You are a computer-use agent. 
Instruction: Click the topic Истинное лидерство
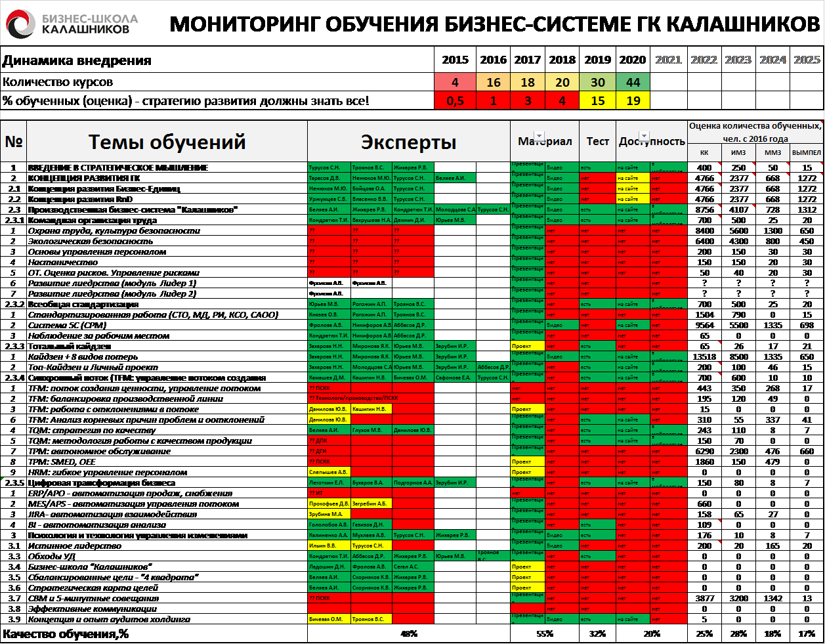75,546
